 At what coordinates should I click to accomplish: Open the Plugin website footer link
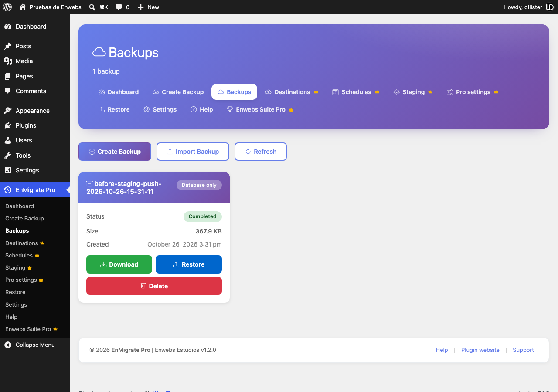tap(480, 350)
